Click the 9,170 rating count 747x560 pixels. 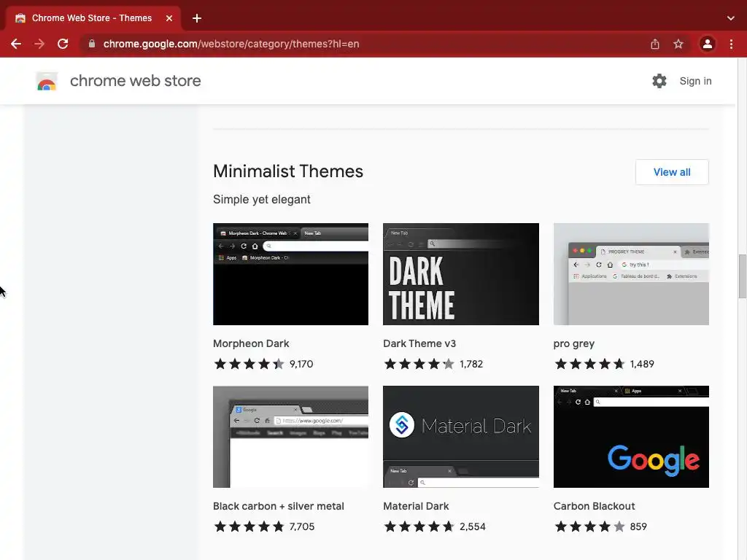tap(301, 365)
